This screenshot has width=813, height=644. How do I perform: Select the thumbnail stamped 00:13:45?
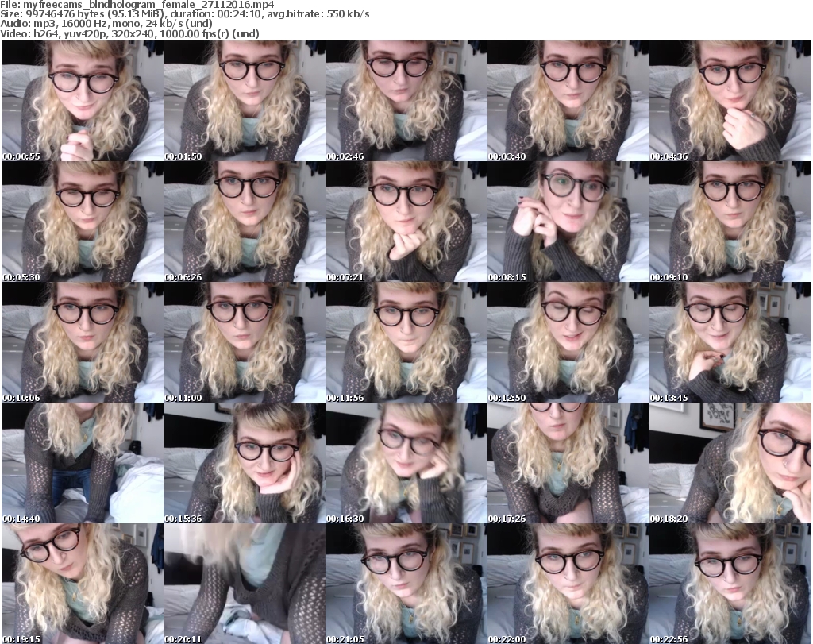(x=730, y=343)
